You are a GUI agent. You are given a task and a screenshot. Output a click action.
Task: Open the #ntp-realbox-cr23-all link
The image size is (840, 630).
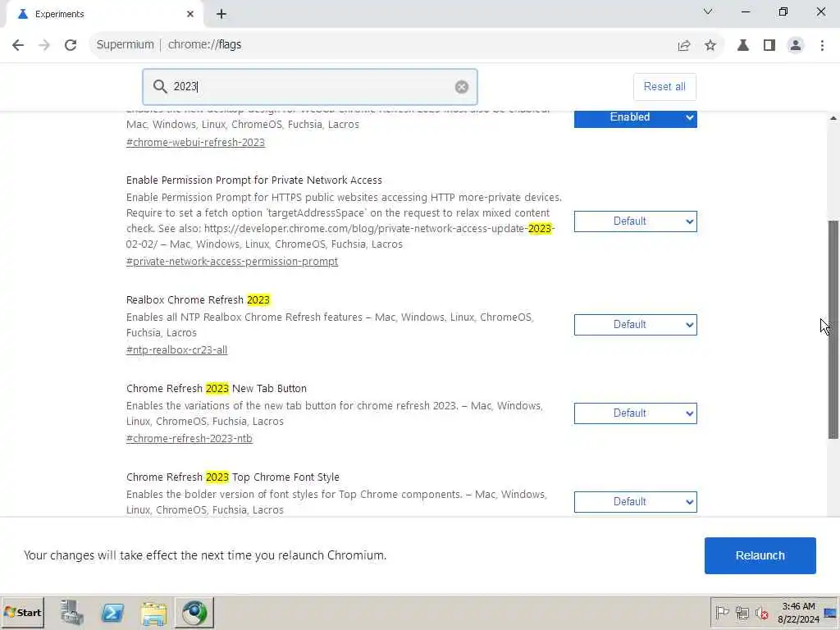[x=177, y=349]
